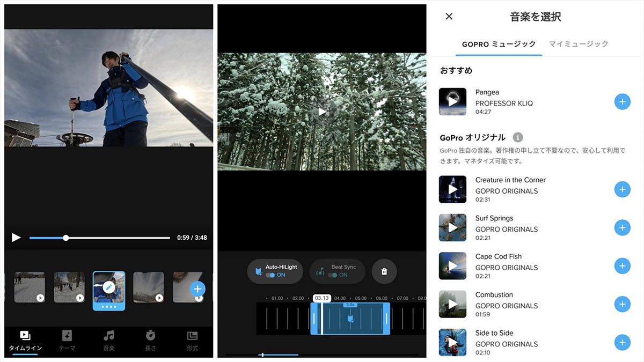
Task: Toggle the Auto-HiLight switch
Action: 270,275
